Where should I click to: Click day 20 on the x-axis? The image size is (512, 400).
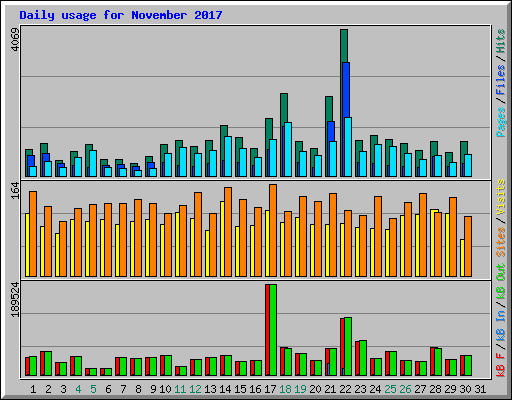315,389
